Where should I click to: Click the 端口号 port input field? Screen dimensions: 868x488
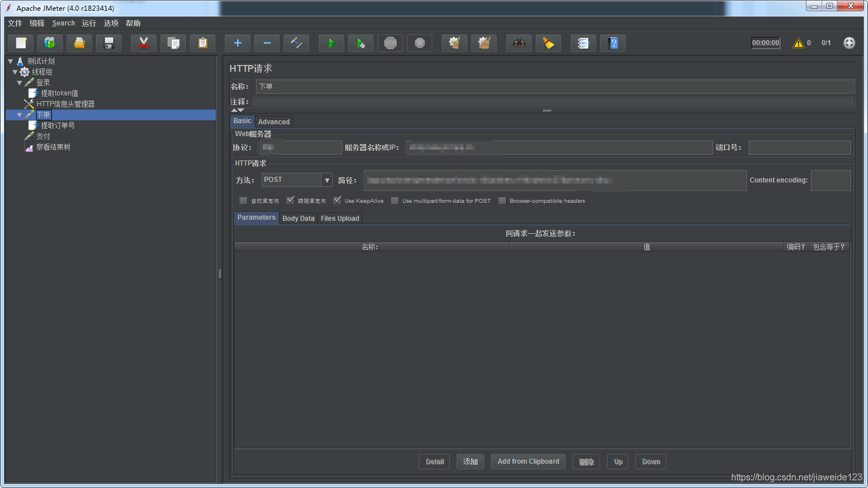(x=800, y=147)
